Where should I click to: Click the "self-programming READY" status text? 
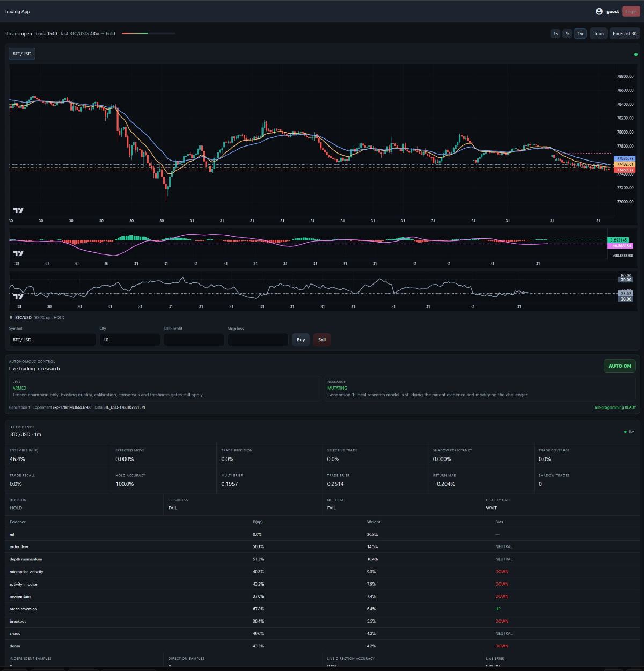(x=615, y=407)
